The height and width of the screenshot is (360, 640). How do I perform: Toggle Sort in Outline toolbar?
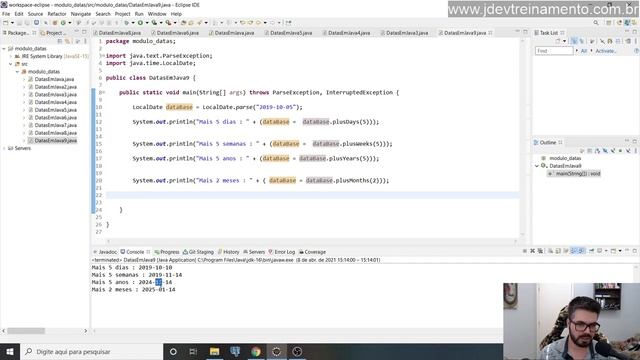[598, 151]
